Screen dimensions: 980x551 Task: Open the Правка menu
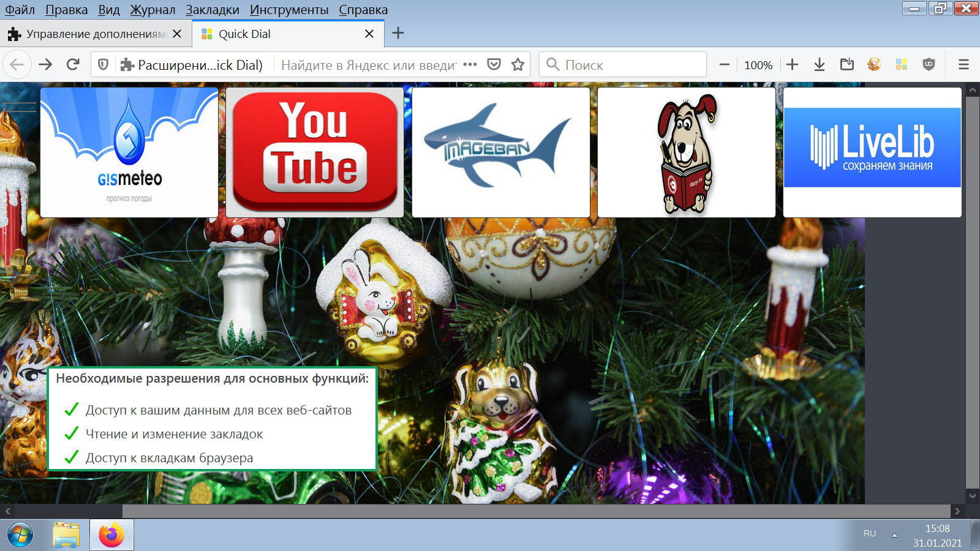point(67,10)
